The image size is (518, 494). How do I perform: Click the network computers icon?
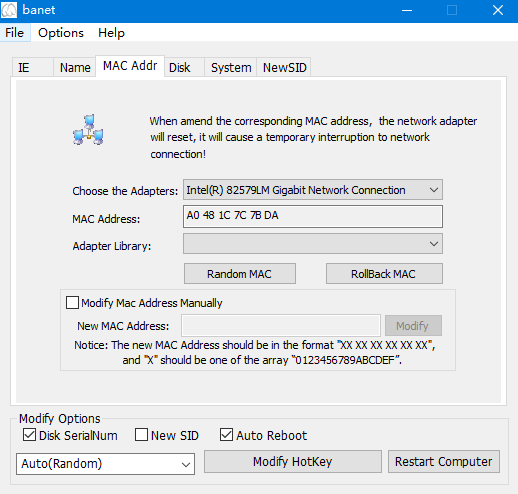[88, 130]
